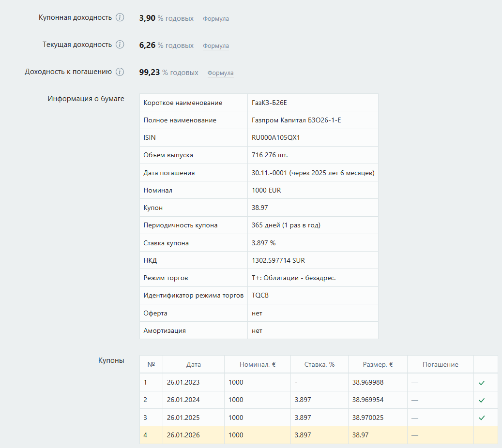Click short name value ГазКЗ-Б26Е
The width and height of the screenshot is (502, 448).
pyautogui.click(x=269, y=103)
